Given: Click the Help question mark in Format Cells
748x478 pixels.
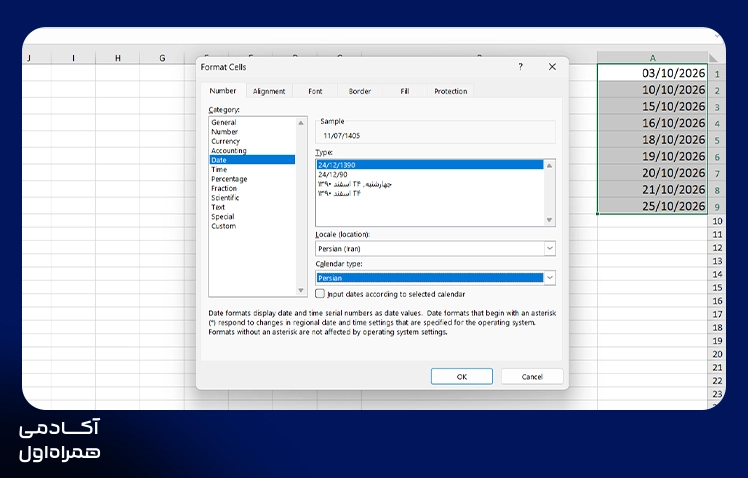Looking at the screenshot, I should tap(520, 67).
